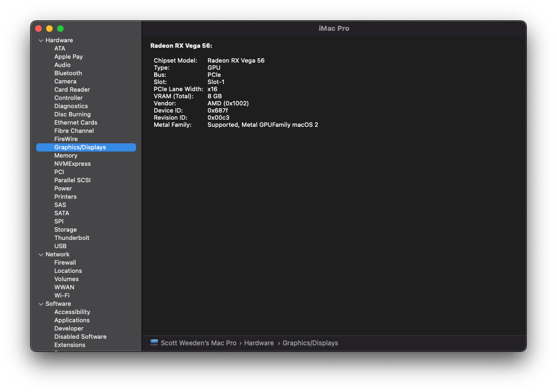Select Extensions in the sidebar

(x=70, y=345)
